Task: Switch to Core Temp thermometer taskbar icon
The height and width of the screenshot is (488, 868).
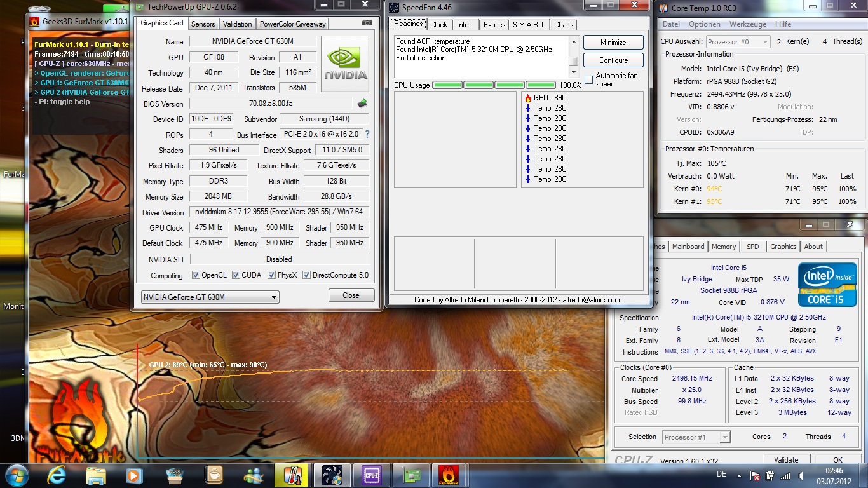Action: pyautogui.click(x=292, y=475)
